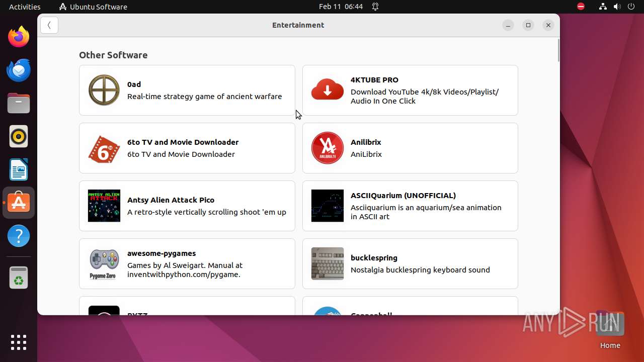Click the notification bell icon
This screenshot has height=362, width=644.
click(375, 7)
